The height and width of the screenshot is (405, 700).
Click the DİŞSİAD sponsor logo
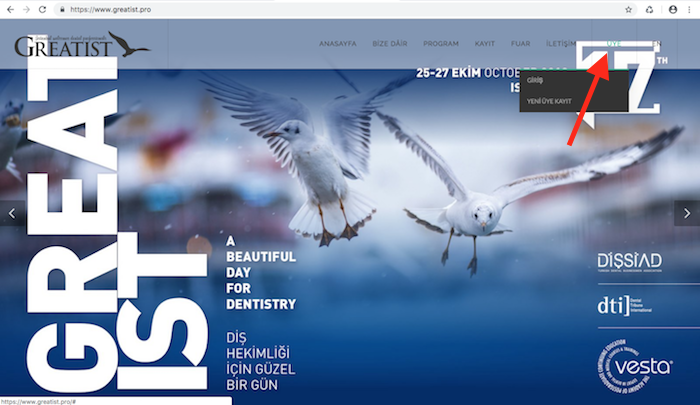click(629, 263)
